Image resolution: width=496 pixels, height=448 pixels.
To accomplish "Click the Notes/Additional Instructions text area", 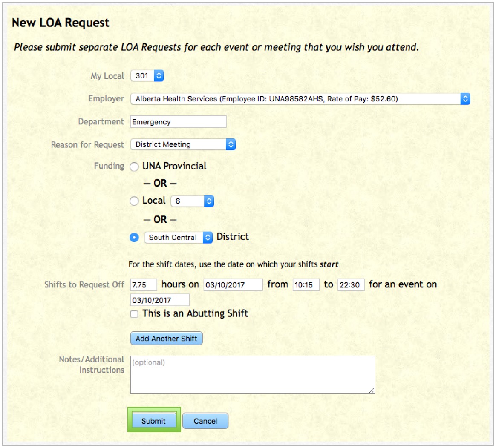I will pyautogui.click(x=251, y=373).
